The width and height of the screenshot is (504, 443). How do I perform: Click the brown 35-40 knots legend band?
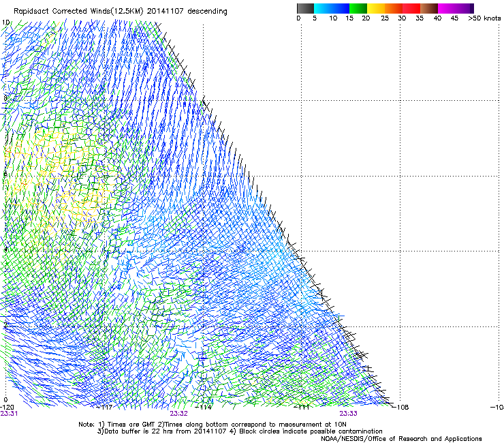point(429,8)
